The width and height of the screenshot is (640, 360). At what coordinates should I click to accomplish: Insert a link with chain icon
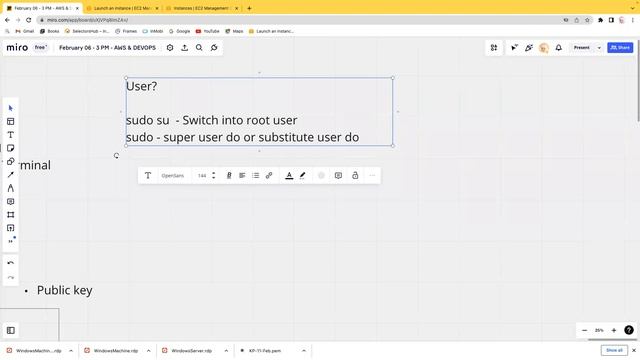(x=269, y=176)
